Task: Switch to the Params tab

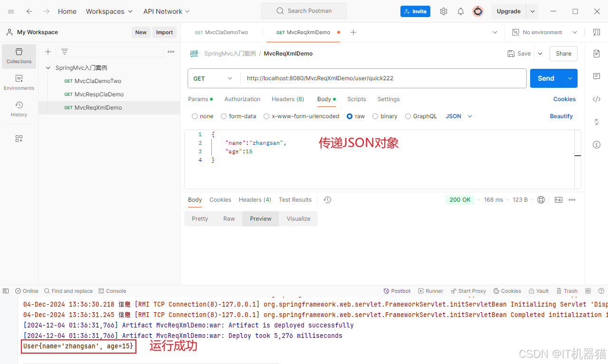Action: click(x=200, y=99)
